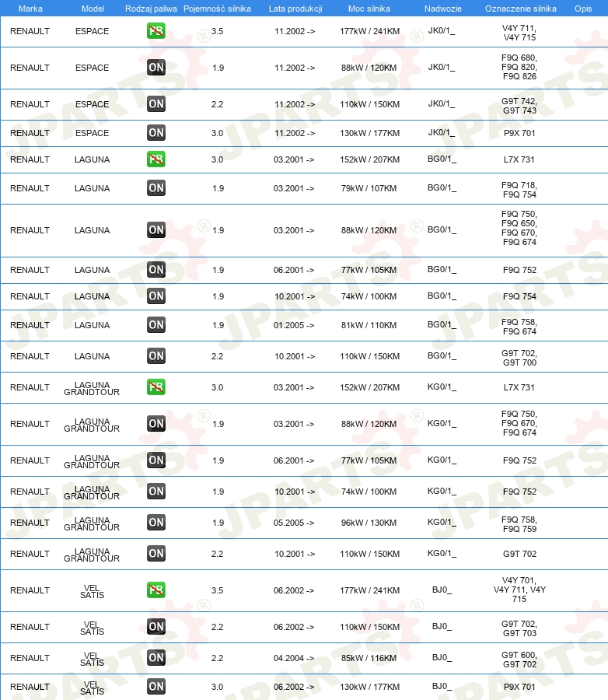Click ON icon for Laguna Grandtour 2.2 G9T 702
The image size is (608, 700).
[x=155, y=554]
